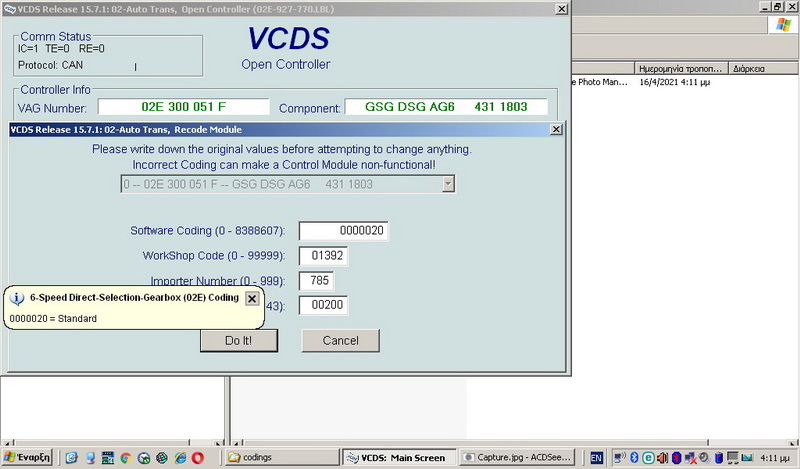Click the file date 16/4/2021 4:11 μμ
The width and height of the screenshot is (800, 469).
click(x=674, y=82)
